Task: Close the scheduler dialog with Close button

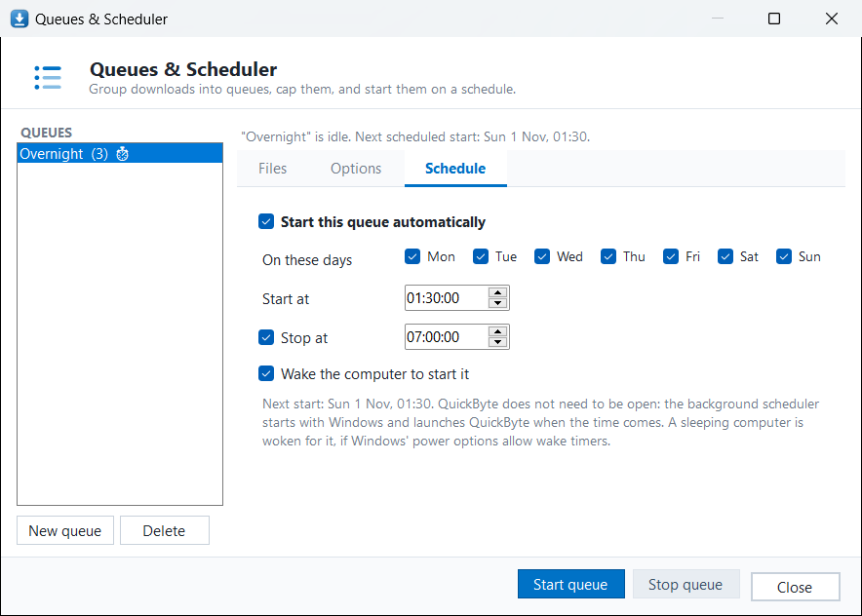Action: coord(795,587)
